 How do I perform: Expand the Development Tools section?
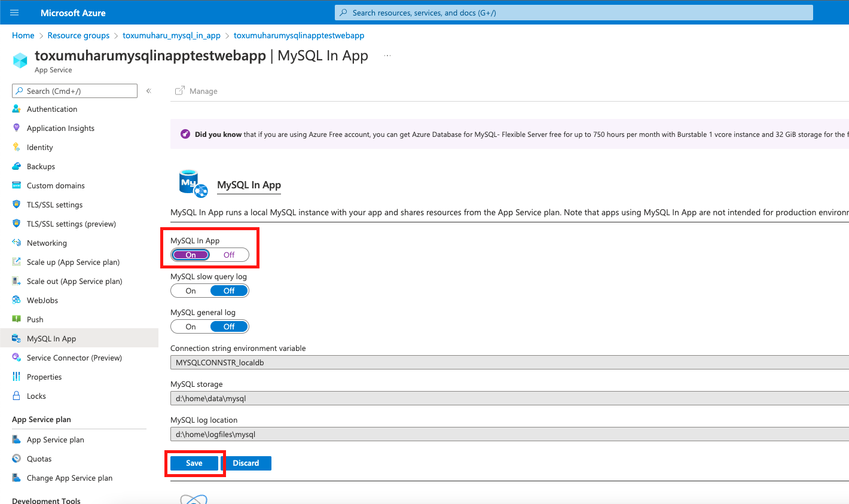tap(45, 500)
